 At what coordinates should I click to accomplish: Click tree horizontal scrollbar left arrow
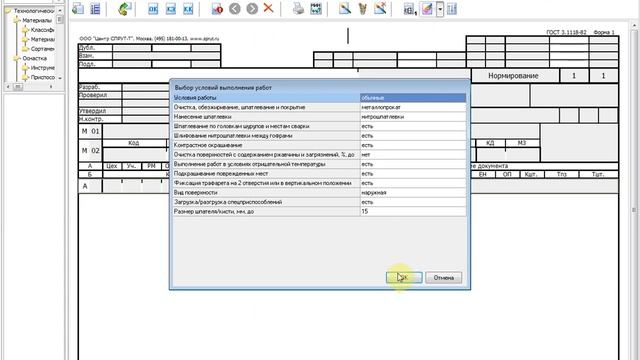(8, 87)
